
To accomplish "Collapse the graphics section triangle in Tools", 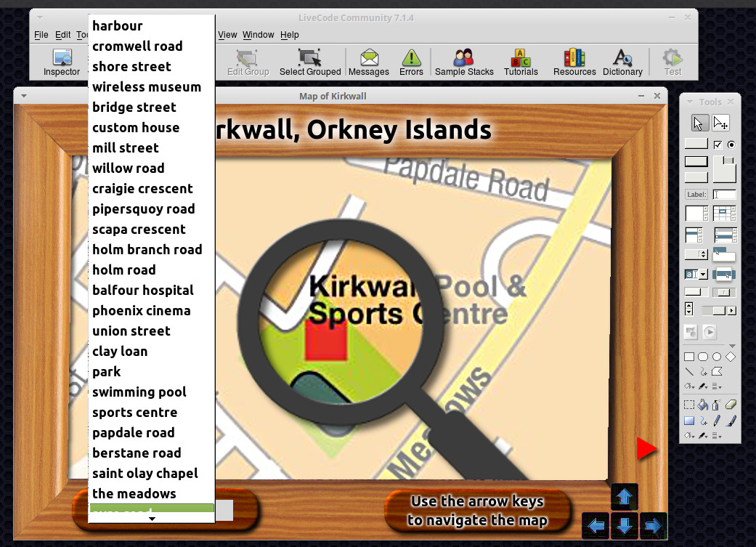I will coord(732,346).
